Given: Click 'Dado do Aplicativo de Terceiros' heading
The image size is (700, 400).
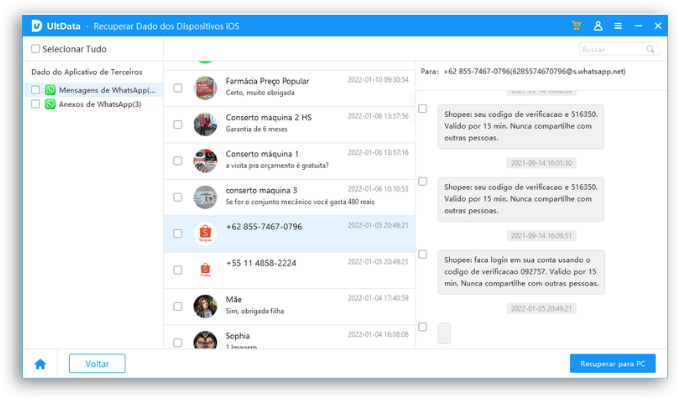Looking at the screenshot, I should point(87,72).
